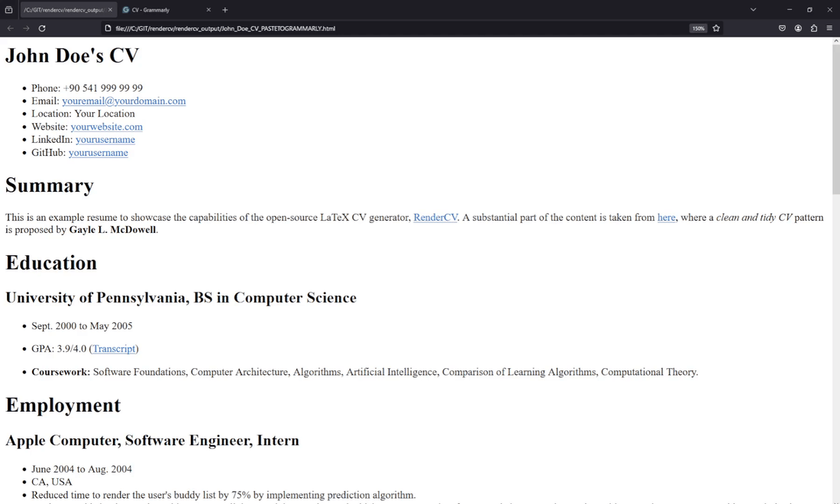Open the application hamburger menu
This screenshot has height=504, width=840.
(x=829, y=27)
